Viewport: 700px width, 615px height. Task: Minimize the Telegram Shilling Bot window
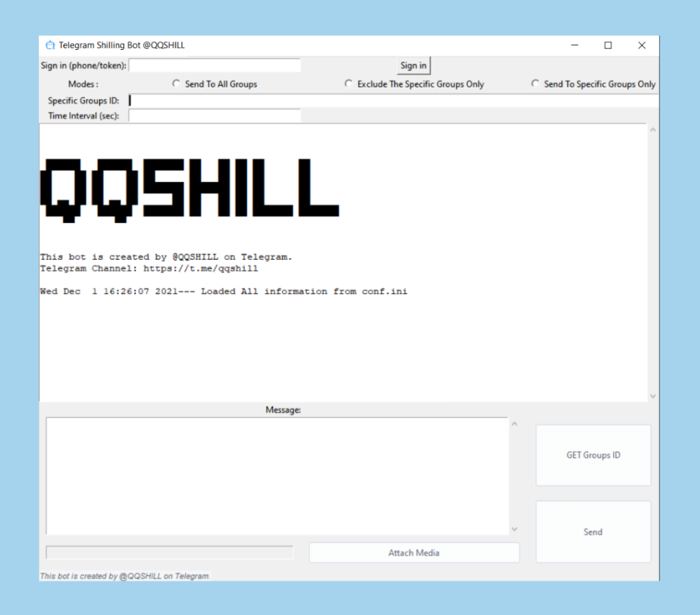click(574, 45)
